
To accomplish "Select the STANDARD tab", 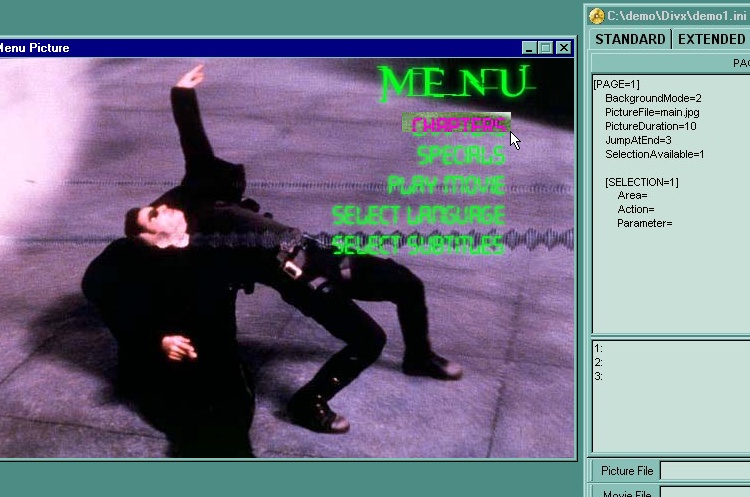I will (x=629, y=39).
